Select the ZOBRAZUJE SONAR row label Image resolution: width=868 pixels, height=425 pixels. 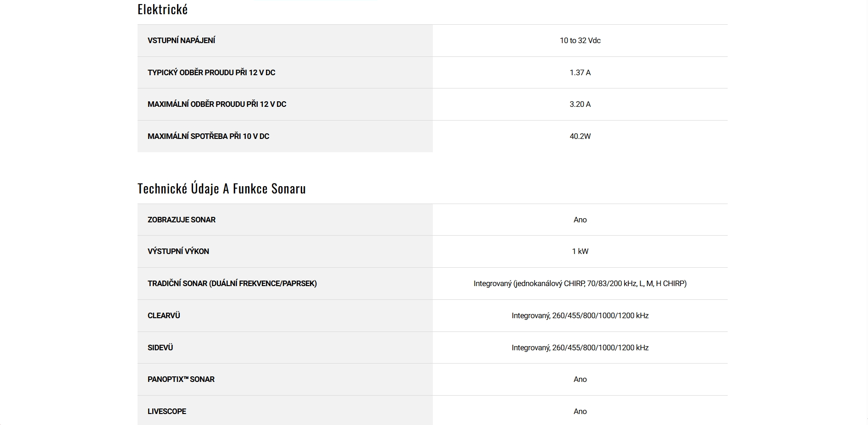point(181,220)
